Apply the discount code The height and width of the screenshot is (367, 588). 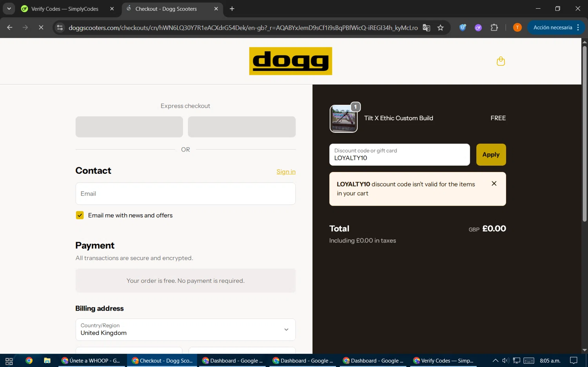click(491, 155)
